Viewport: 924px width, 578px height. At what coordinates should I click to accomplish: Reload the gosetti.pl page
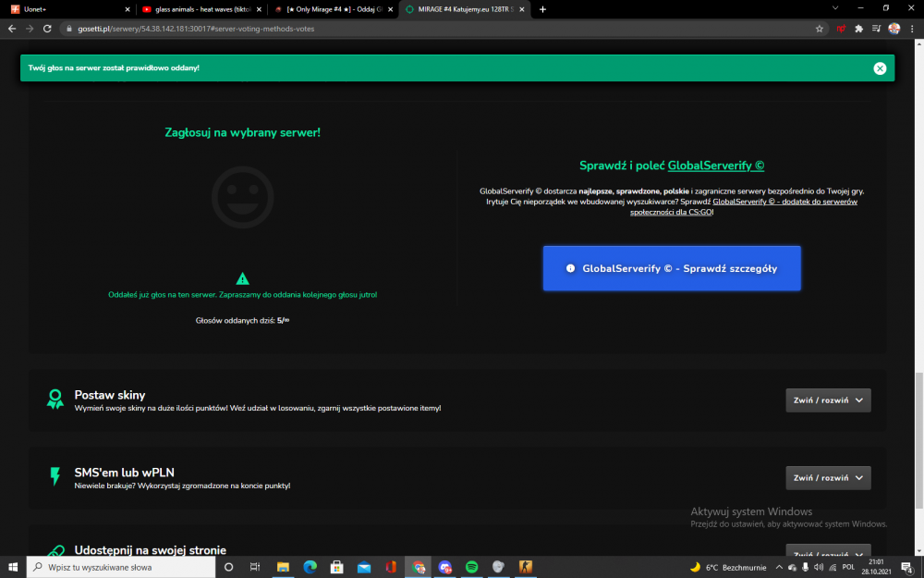pyautogui.click(x=47, y=29)
